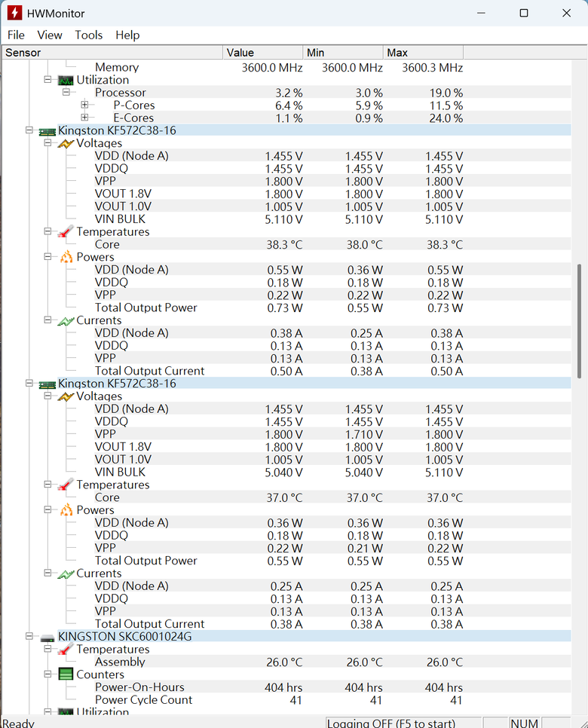This screenshot has height=728, width=588.
Task: Open the Tools menu
Action: click(x=89, y=35)
